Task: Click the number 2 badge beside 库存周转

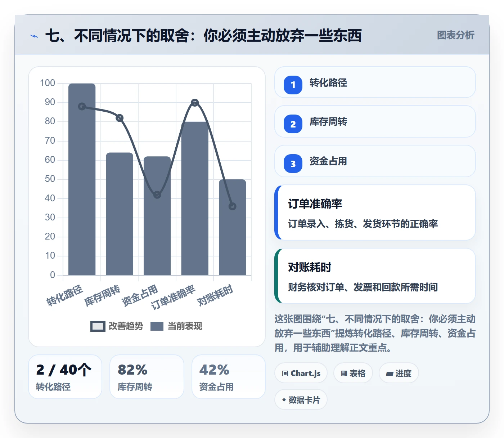Action: [x=293, y=124]
